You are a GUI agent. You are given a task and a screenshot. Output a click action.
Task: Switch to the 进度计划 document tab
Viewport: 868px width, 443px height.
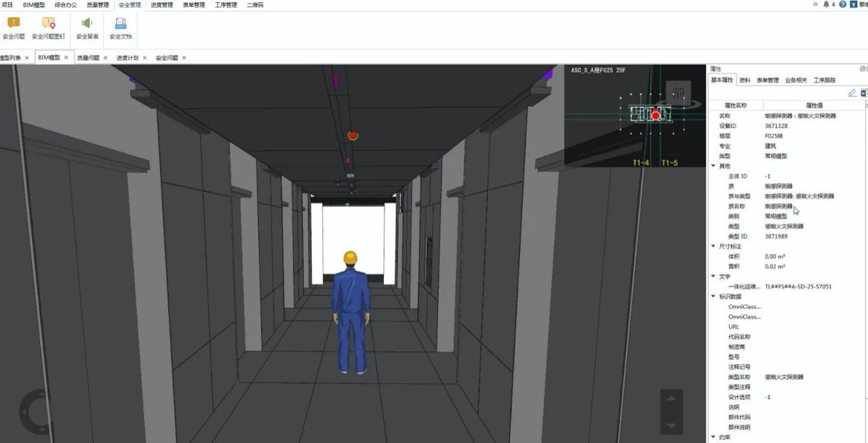coord(127,58)
